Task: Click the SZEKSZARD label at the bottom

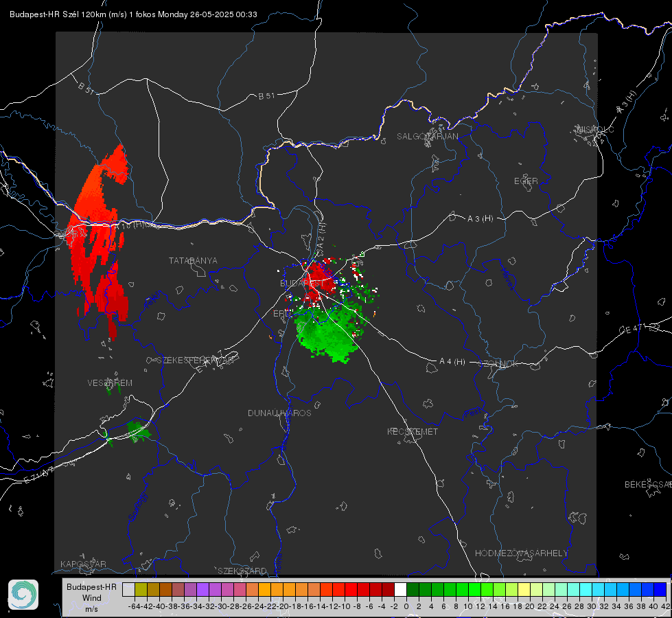Action: tap(242, 571)
